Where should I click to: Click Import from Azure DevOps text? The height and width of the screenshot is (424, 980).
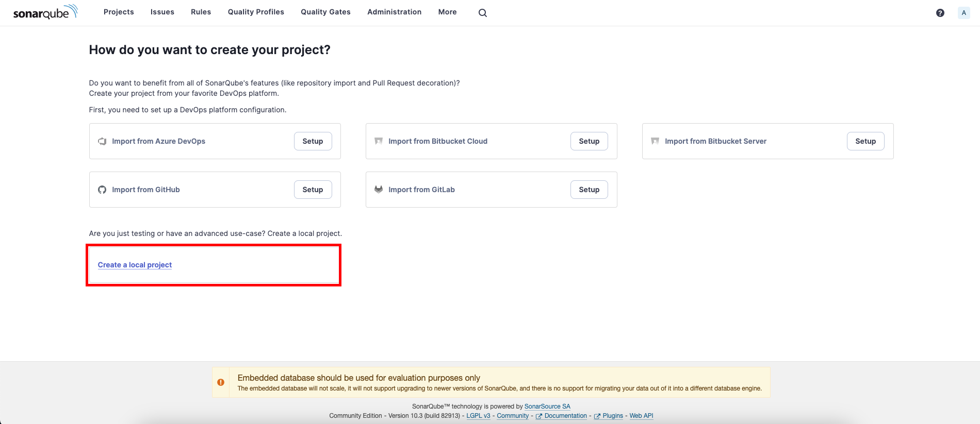(x=159, y=141)
